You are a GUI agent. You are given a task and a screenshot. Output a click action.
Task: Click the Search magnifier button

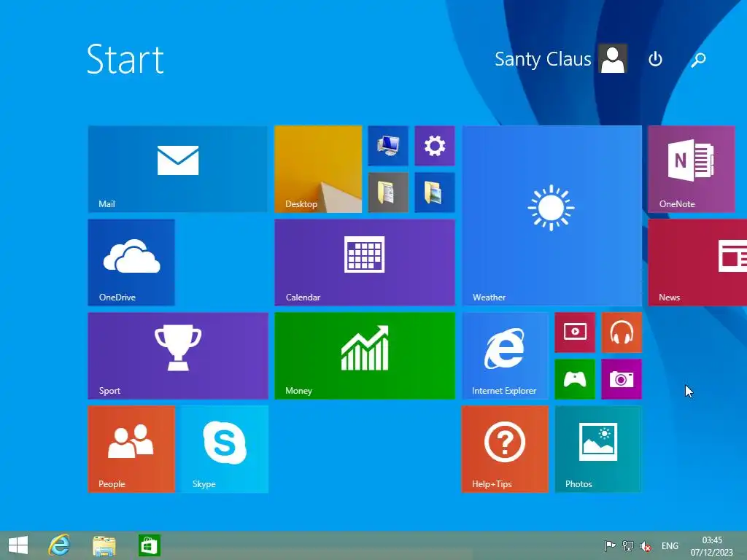point(698,60)
